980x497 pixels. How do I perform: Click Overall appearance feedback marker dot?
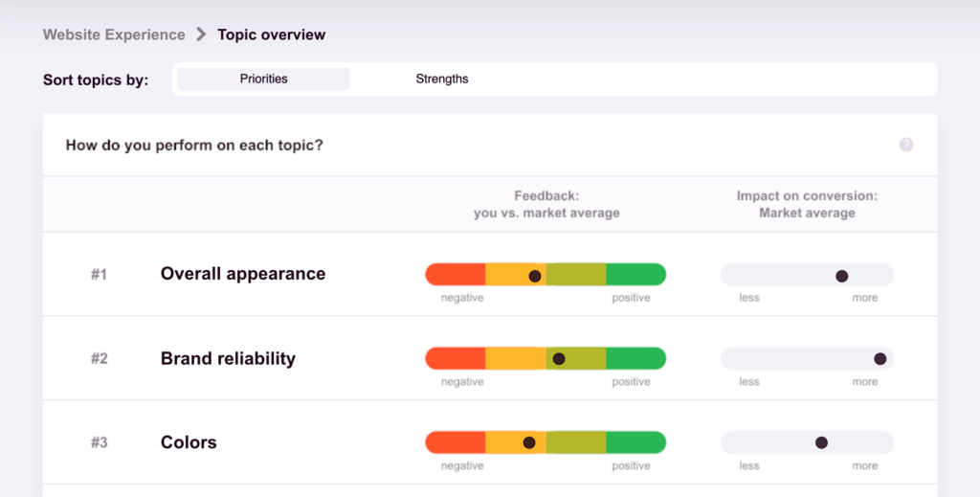pos(535,276)
